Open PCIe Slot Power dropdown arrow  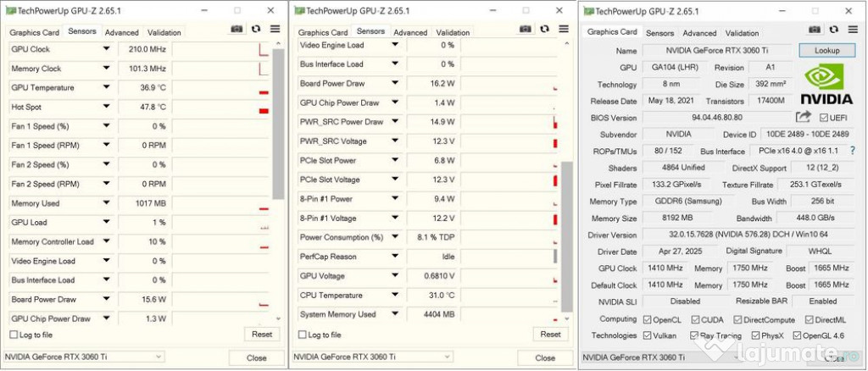tap(395, 160)
